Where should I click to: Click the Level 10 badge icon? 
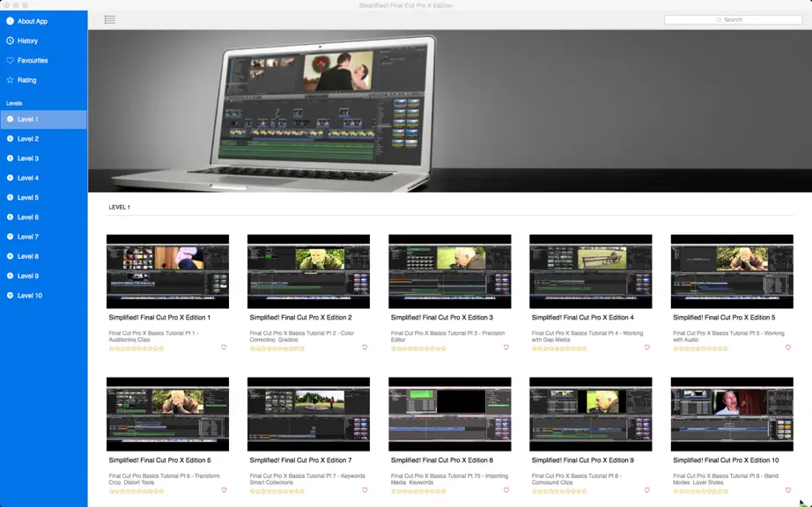10,296
